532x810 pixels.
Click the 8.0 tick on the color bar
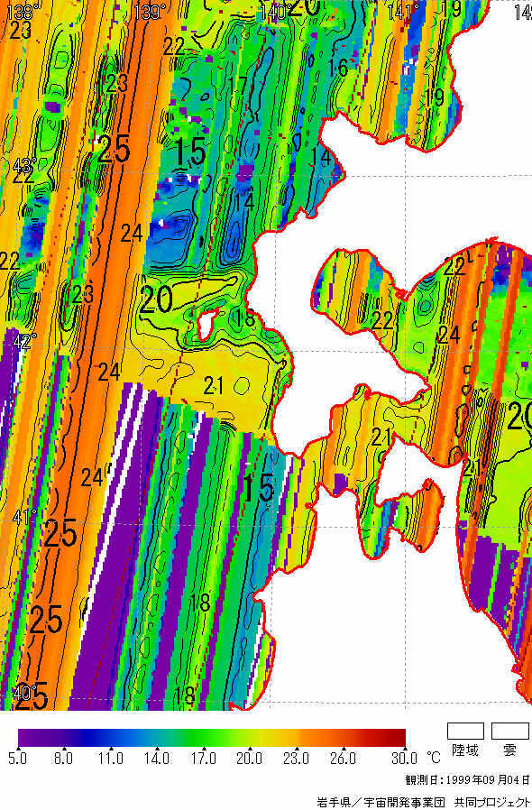(x=63, y=759)
